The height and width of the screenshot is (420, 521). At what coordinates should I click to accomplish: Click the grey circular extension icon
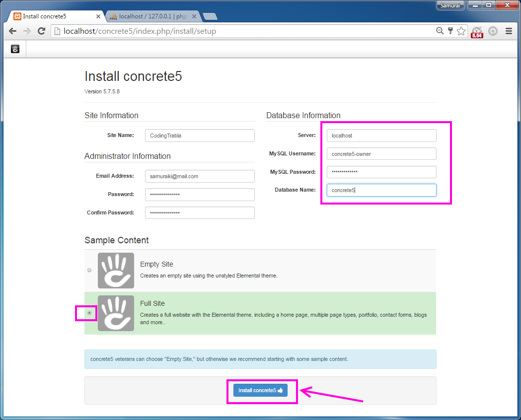493,31
